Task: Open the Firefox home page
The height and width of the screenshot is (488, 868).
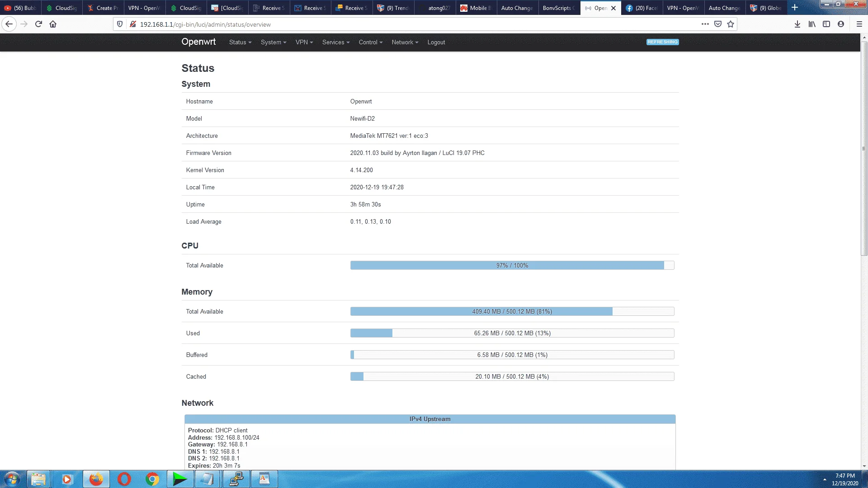Action: [53, 24]
